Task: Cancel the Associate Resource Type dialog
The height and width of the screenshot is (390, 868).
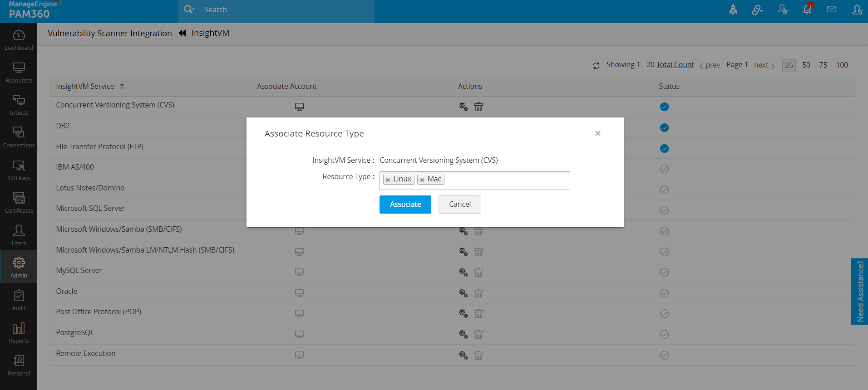Action: (x=459, y=205)
